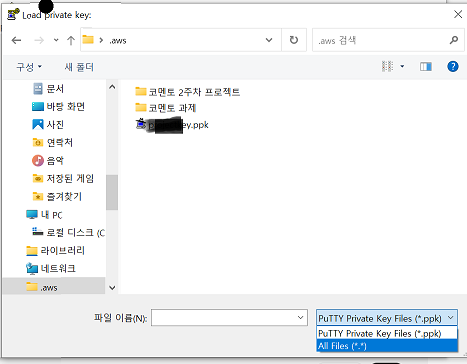Screen dimensions: 467x364
Task: Select 네트워크 in the navigation pane
Action: tap(58, 268)
